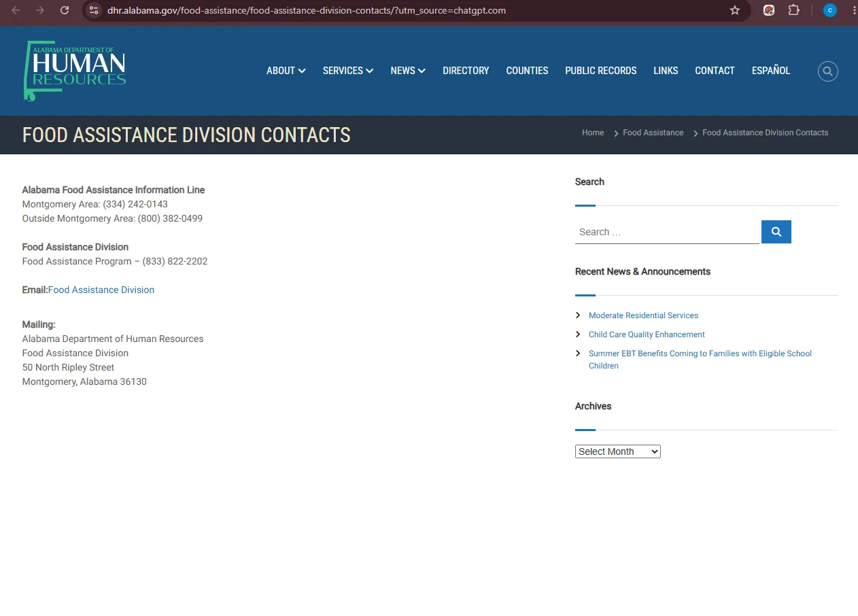Switch to Español
858x616 pixels.
(x=771, y=71)
